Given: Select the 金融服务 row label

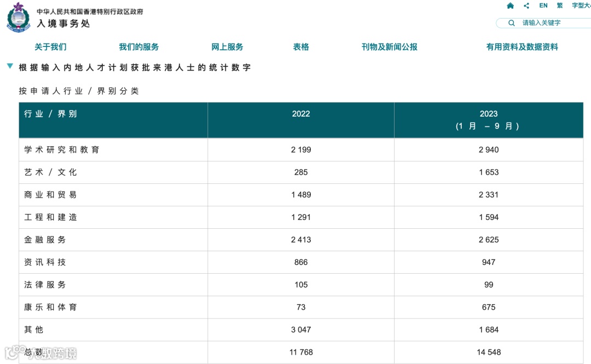Looking at the screenshot, I should [45, 240].
